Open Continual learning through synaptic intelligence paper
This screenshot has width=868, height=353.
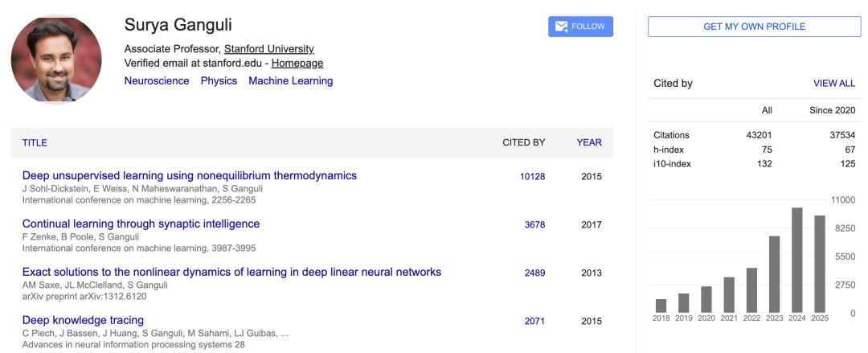[141, 224]
